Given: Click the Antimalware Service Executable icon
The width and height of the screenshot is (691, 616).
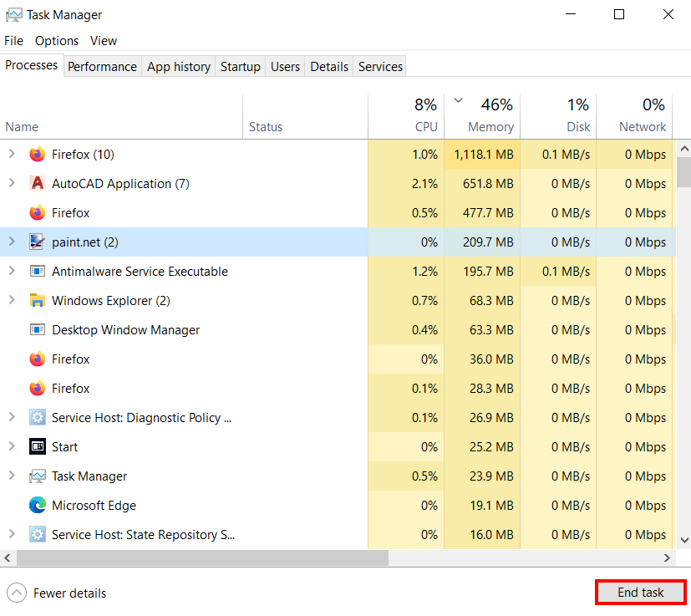Looking at the screenshot, I should (38, 271).
